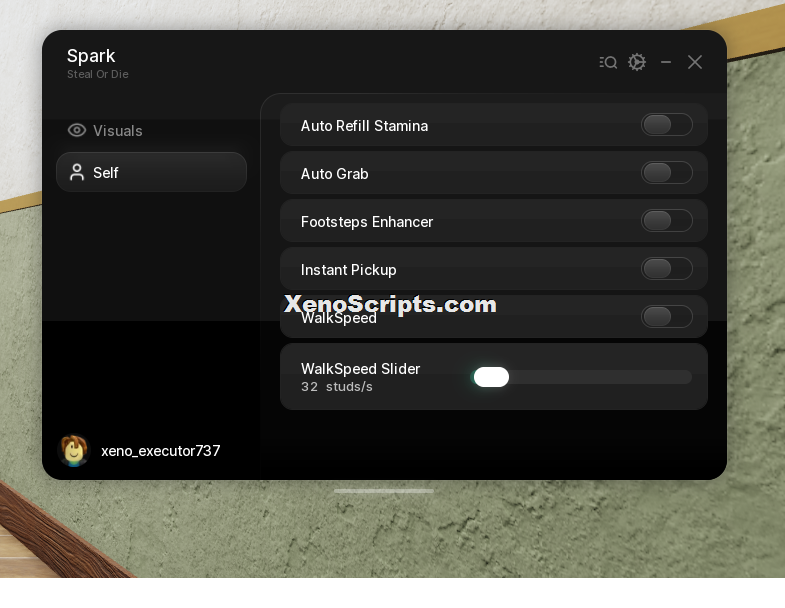Enable Auto Refill Stamina toggle

[x=666, y=125]
